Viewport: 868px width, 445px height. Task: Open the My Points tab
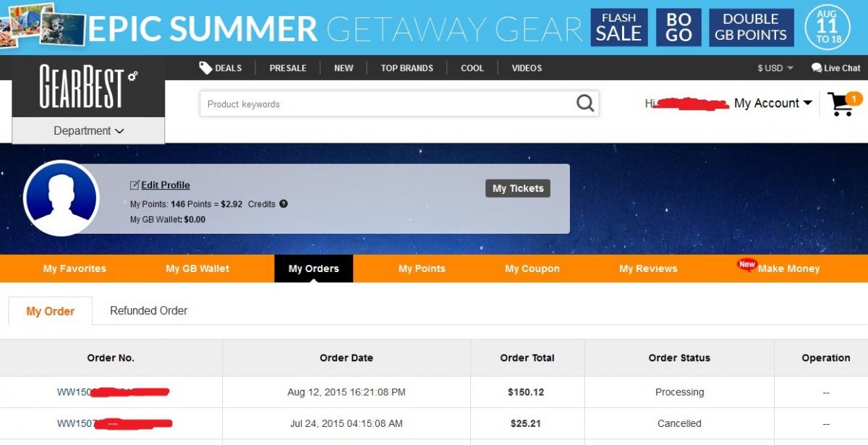click(x=422, y=268)
